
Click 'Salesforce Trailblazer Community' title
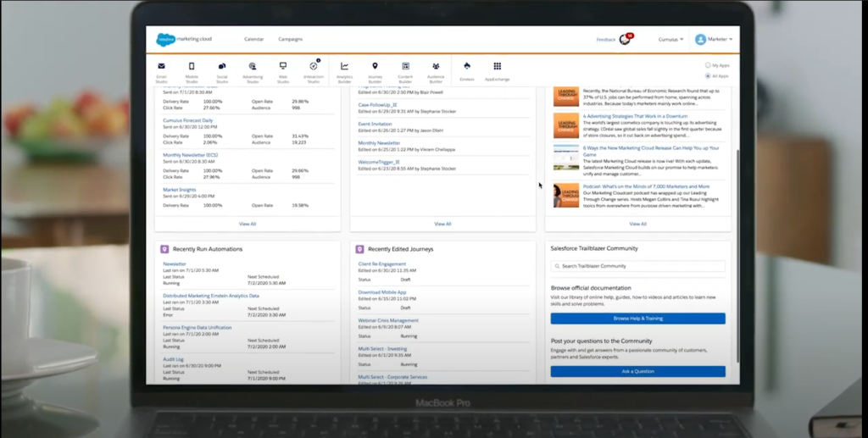pyautogui.click(x=594, y=248)
